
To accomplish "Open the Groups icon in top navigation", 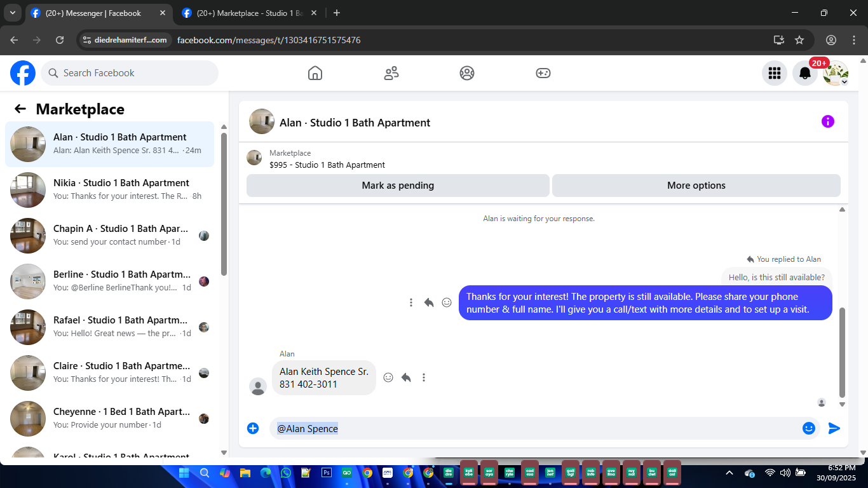I will [467, 73].
